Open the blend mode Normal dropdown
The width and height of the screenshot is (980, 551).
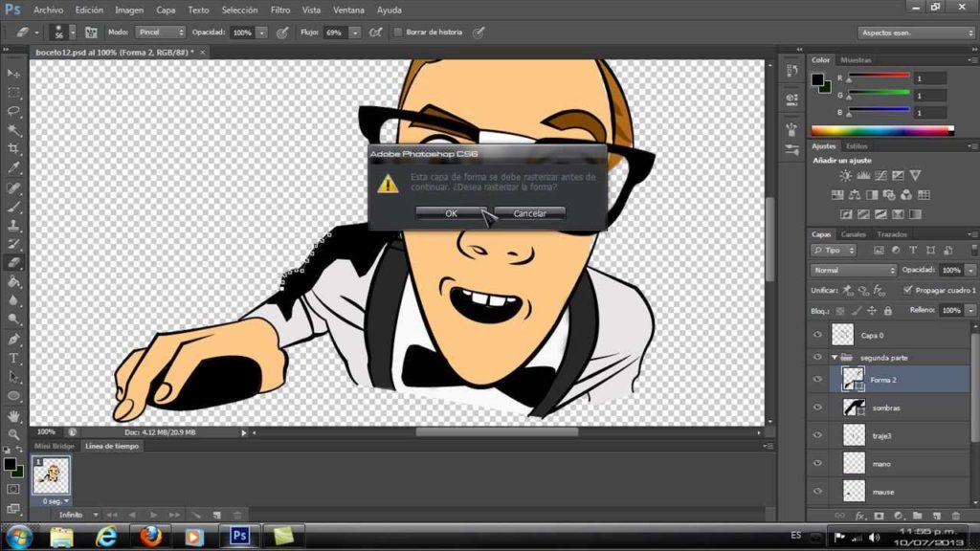[853, 271]
